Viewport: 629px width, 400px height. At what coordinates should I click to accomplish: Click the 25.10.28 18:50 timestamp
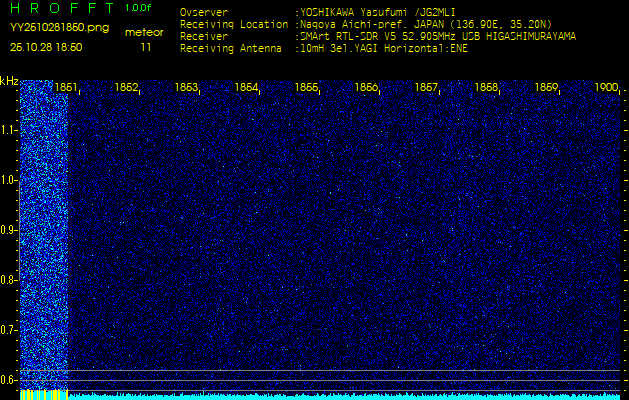(47, 47)
